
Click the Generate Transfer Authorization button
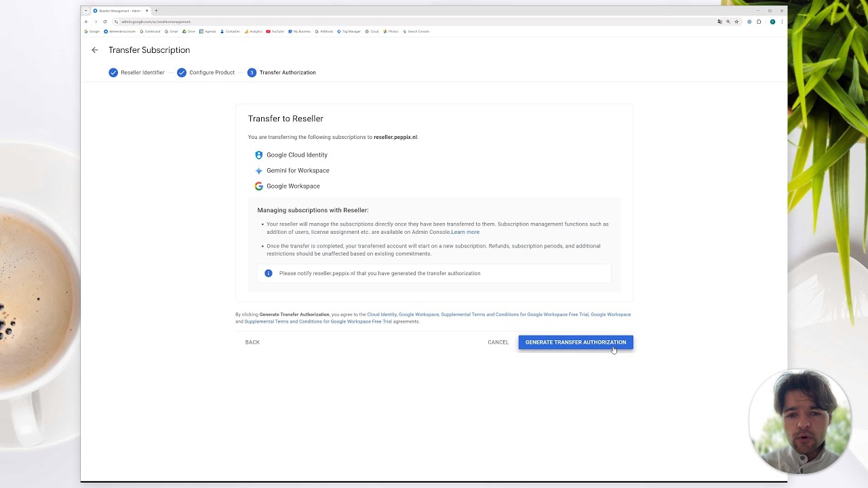tap(576, 342)
